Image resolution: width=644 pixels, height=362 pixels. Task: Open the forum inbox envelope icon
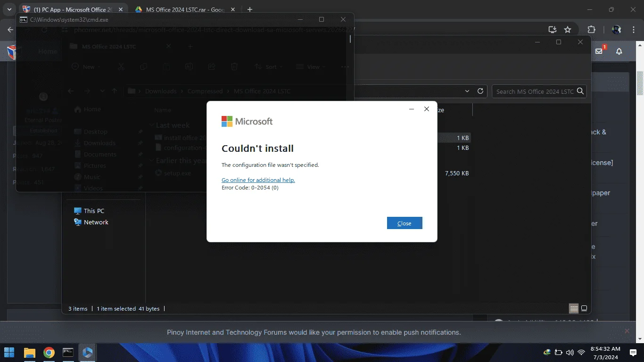pos(599,51)
